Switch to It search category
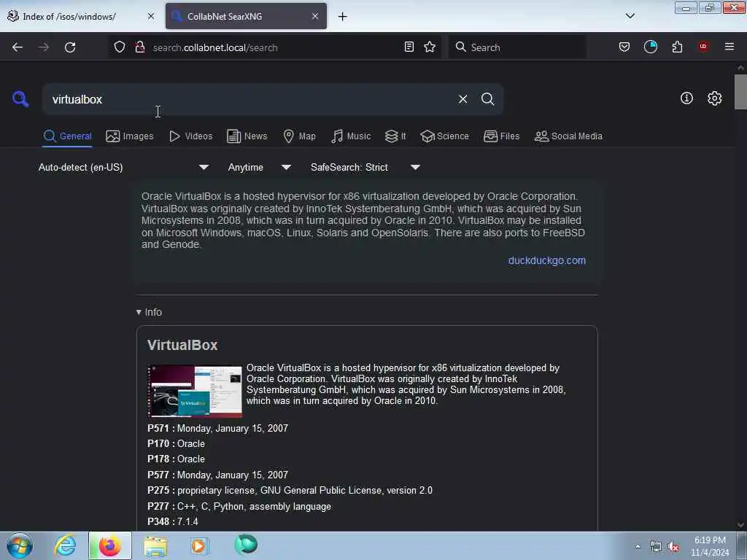Viewport: 747px width, 560px height. point(395,136)
